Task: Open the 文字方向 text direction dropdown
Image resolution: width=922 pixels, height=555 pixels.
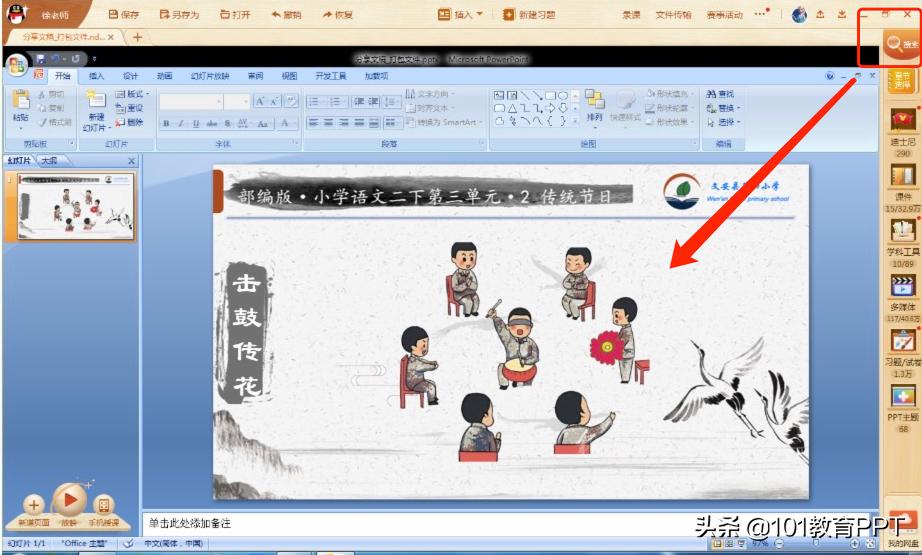Action: 430,94
